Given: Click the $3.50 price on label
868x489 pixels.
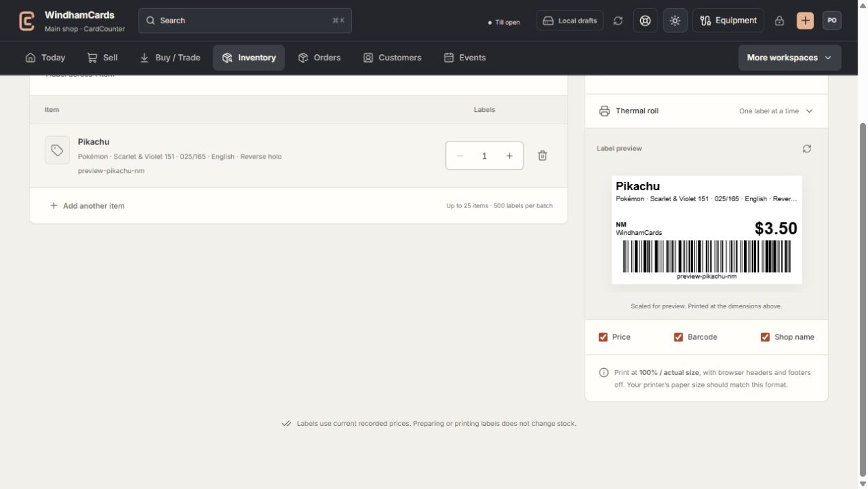Looking at the screenshot, I should [x=776, y=229].
